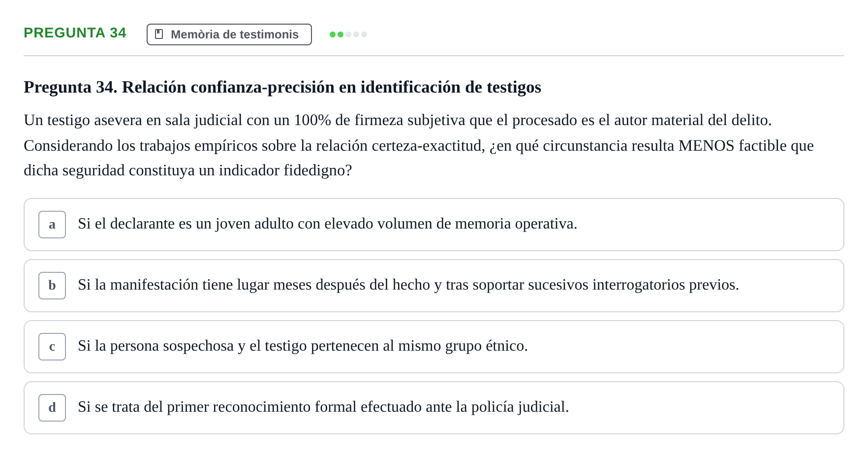The height and width of the screenshot is (459, 868).
Task: Select answer letter box a
Action: (x=52, y=225)
